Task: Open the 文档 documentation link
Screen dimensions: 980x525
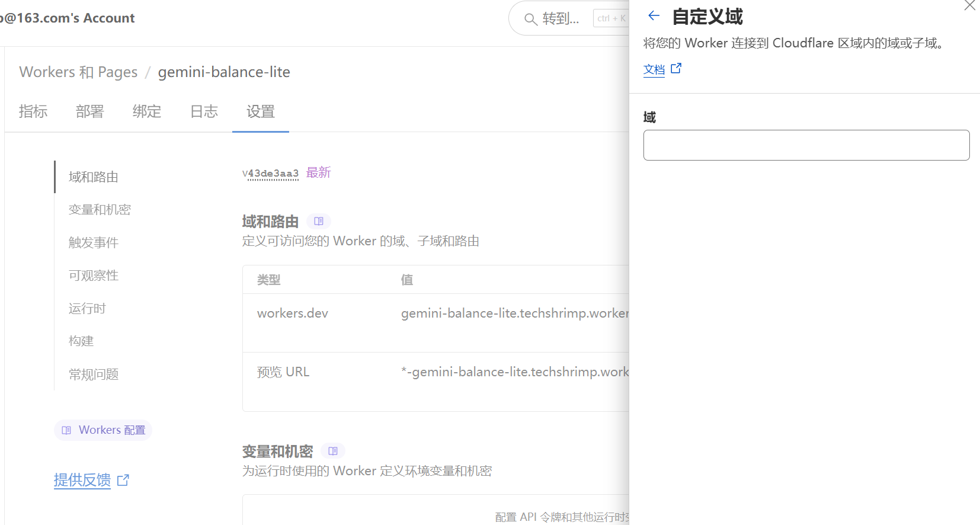Action: point(654,69)
